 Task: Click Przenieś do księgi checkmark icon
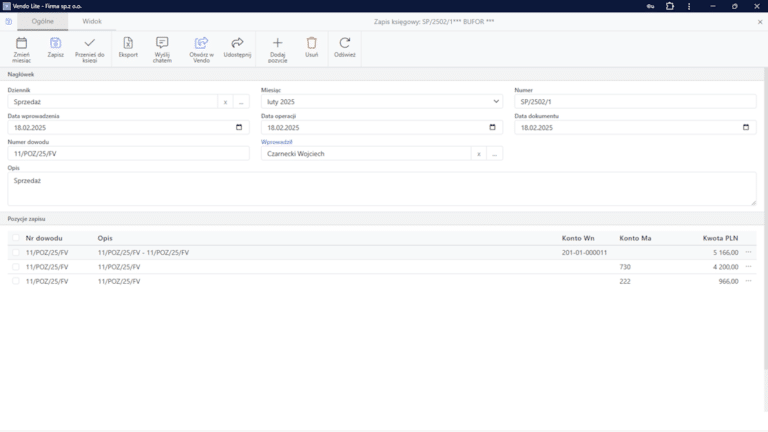tap(90, 43)
